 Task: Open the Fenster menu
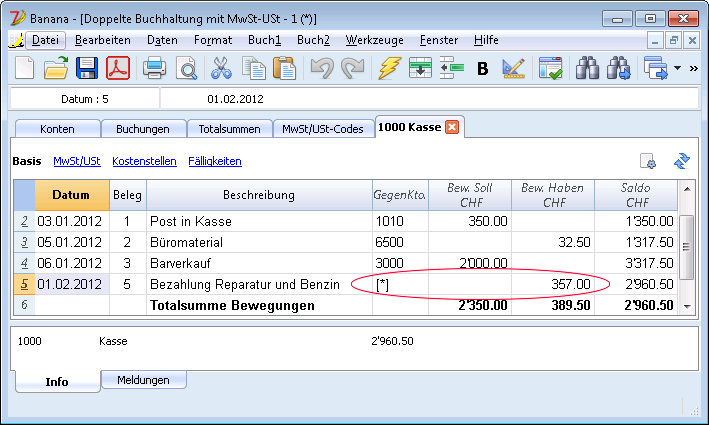(439, 40)
